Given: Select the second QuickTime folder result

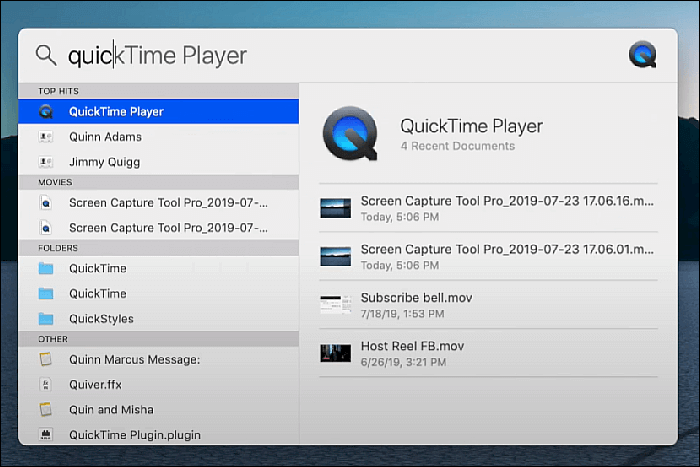Looking at the screenshot, I should pyautogui.click(x=98, y=294).
